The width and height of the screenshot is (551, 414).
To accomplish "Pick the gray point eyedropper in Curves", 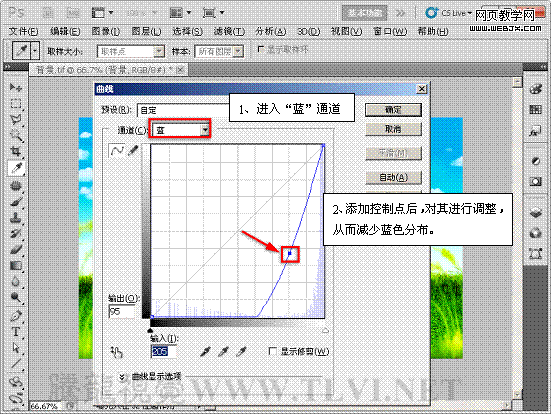I will click(x=223, y=351).
